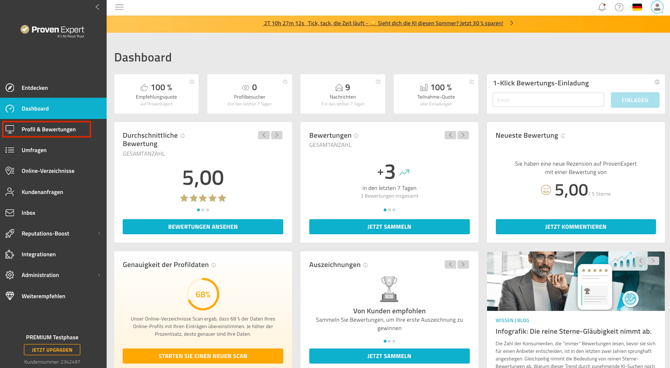Select the 100 % Empfehlungsquote value
Screen dimensions: 670x368
[162, 87]
